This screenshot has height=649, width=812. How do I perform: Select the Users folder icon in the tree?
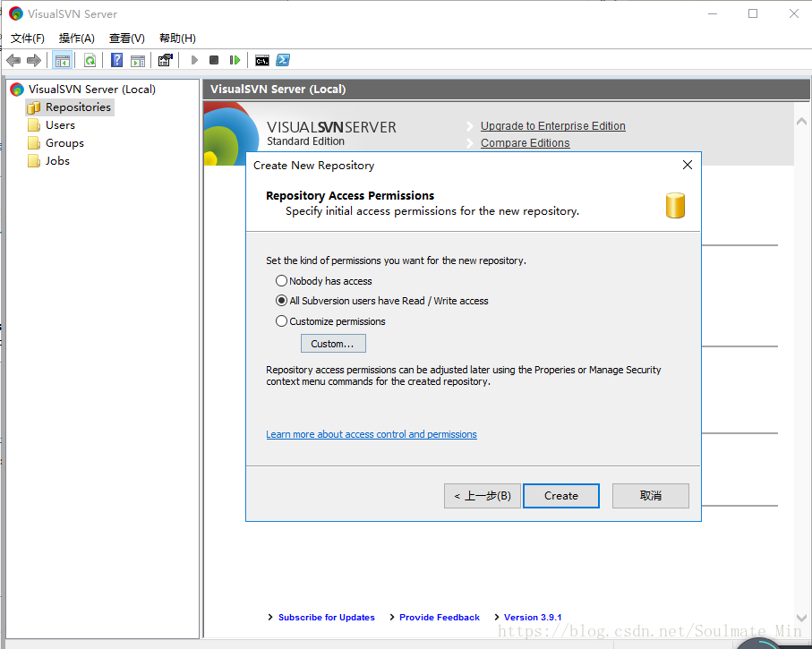point(34,125)
